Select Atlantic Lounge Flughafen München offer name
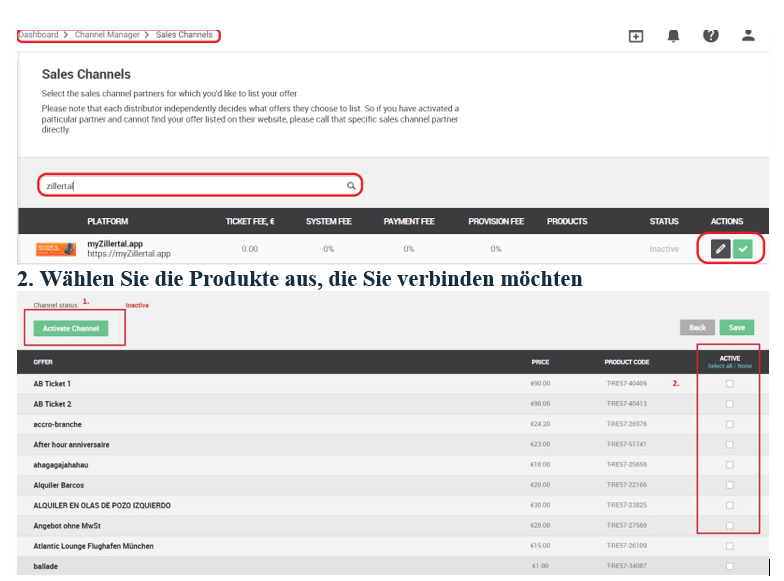The height and width of the screenshot is (581, 784). point(94,546)
